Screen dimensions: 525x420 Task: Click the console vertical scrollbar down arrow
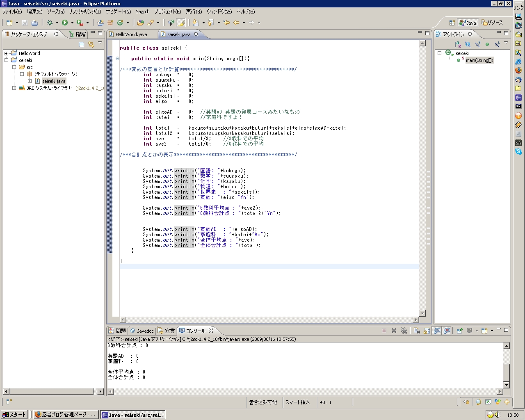(x=506, y=385)
